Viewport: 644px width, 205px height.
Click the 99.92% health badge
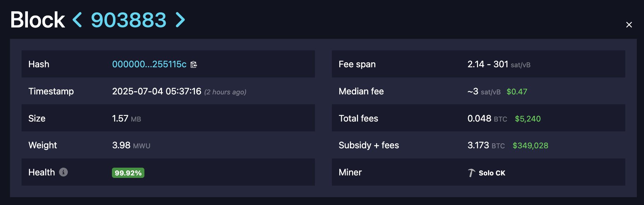tap(128, 173)
